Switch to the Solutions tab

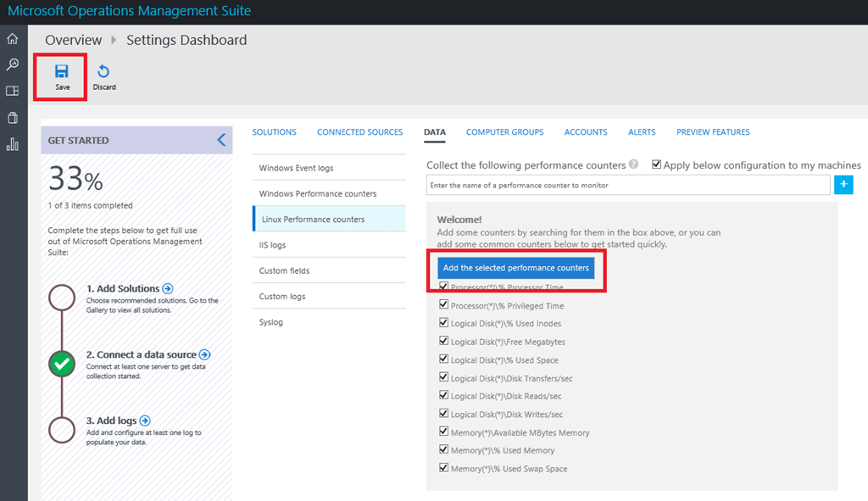click(x=274, y=132)
